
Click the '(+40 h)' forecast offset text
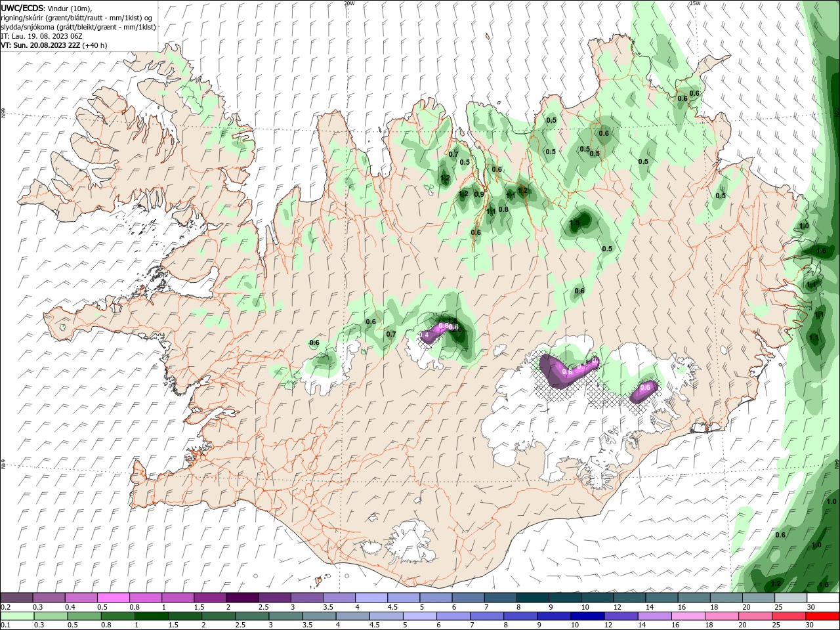click(x=95, y=45)
